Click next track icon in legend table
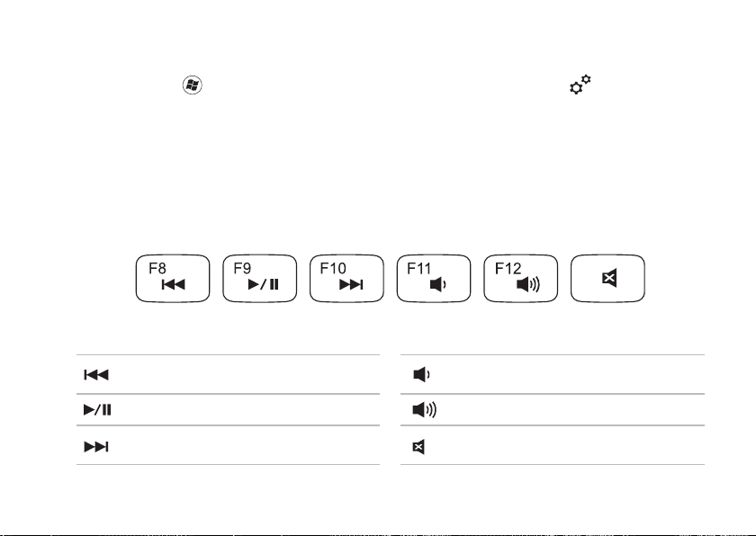 pyautogui.click(x=96, y=447)
